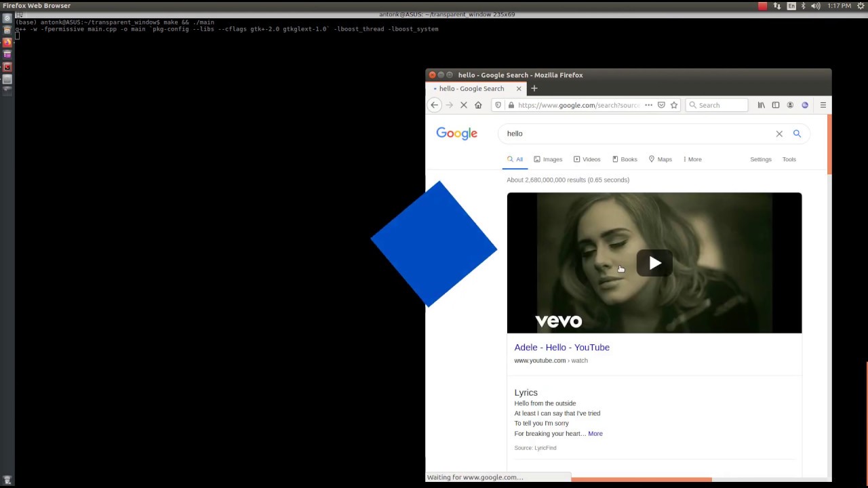This screenshot has height=488, width=868.
Task: Open the sound volume indicator
Action: pyautogui.click(x=815, y=5)
